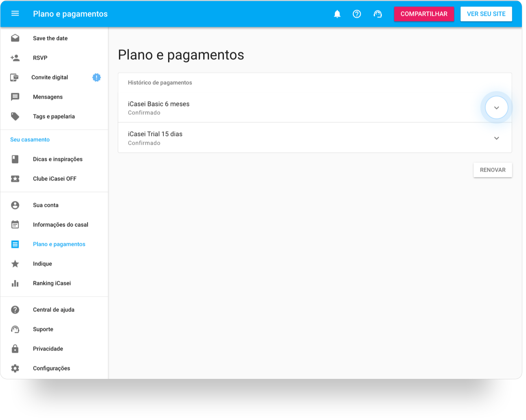Click the help question mark icon in header
Screen dimensions: 526x420
357,14
